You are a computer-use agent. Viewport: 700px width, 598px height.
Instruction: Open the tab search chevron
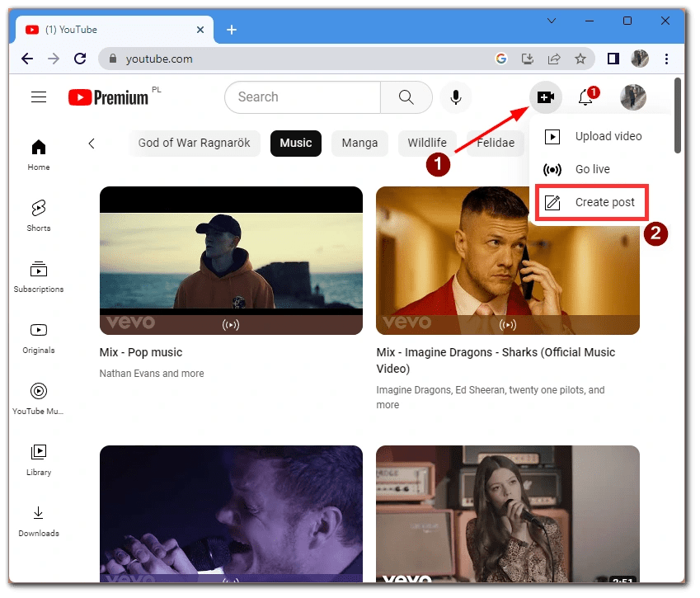(552, 21)
